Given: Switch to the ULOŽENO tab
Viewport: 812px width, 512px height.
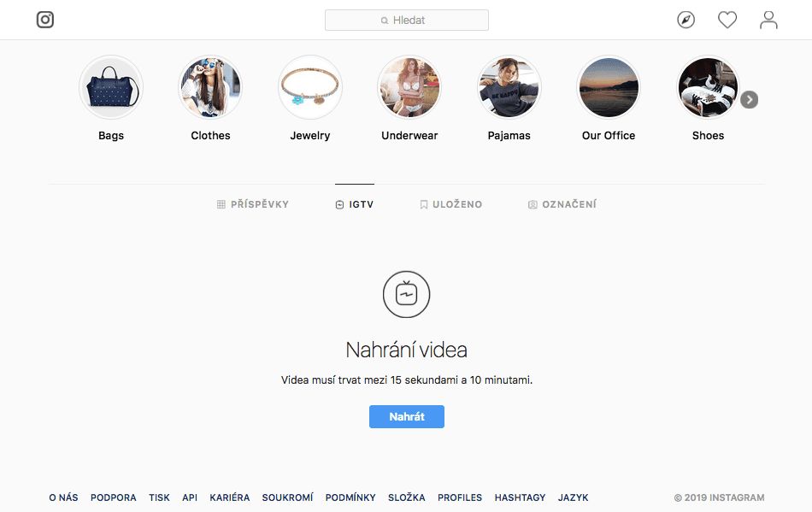Looking at the screenshot, I should point(450,204).
